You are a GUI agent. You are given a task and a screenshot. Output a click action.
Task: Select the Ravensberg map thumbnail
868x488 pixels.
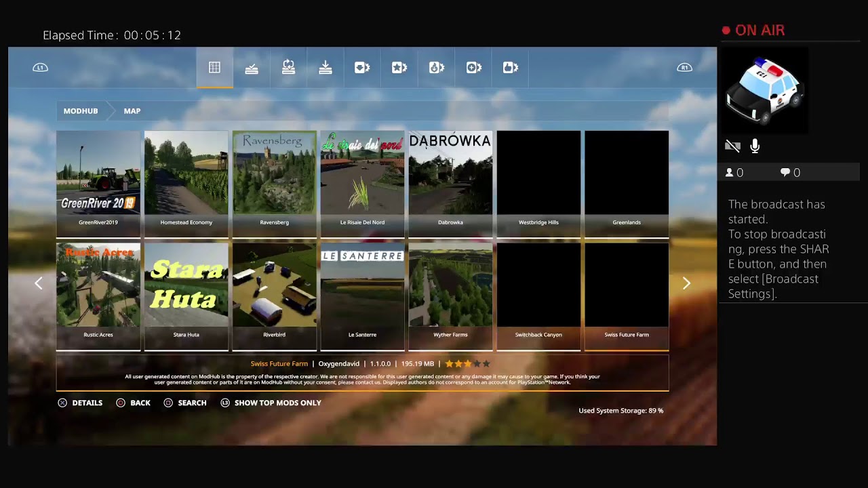[x=275, y=173]
